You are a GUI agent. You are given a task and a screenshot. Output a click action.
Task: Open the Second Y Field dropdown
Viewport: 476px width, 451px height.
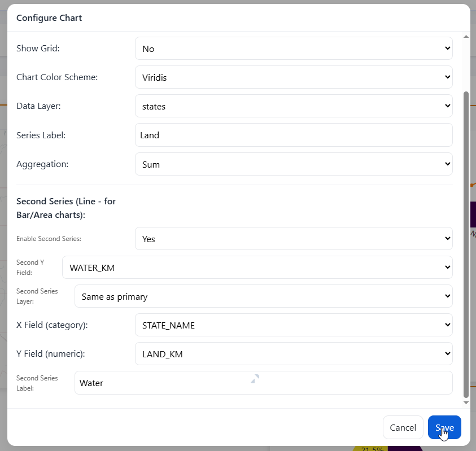257,268
